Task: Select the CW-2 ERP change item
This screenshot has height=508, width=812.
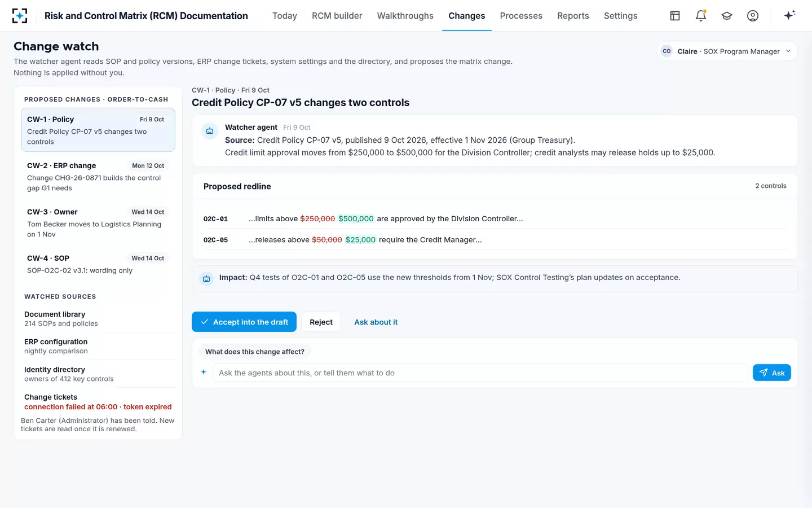Action: [x=98, y=176]
